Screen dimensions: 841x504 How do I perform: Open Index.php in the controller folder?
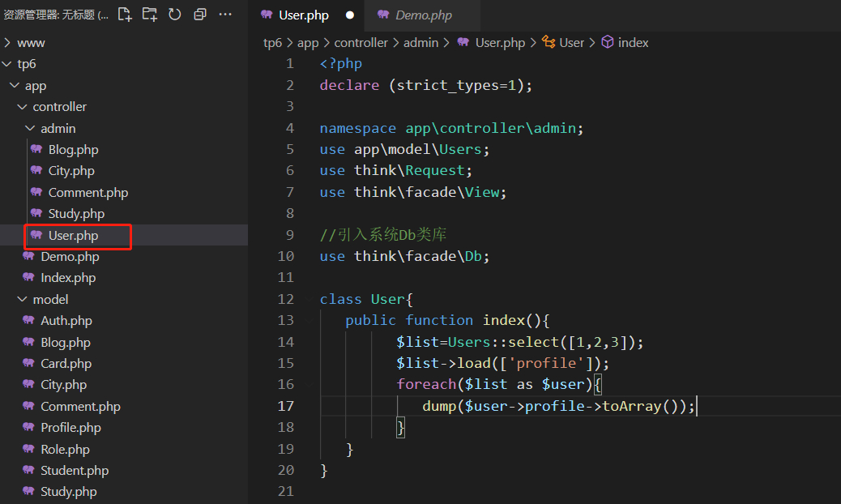[x=68, y=277]
